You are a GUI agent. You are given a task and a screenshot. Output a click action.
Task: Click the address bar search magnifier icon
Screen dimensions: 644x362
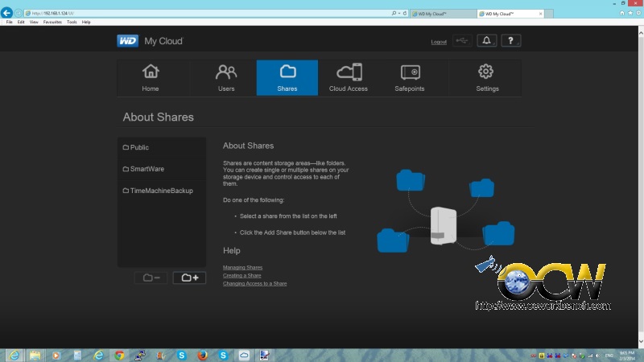[x=394, y=13]
